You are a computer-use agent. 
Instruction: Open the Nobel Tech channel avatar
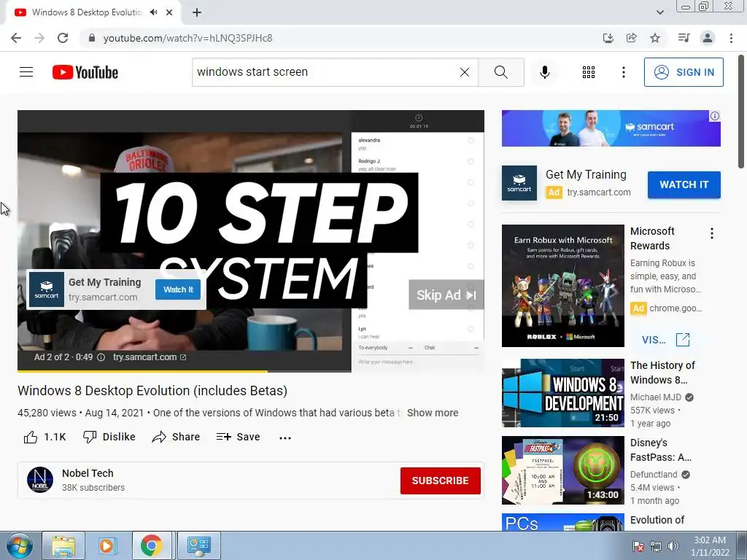[40, 480]
